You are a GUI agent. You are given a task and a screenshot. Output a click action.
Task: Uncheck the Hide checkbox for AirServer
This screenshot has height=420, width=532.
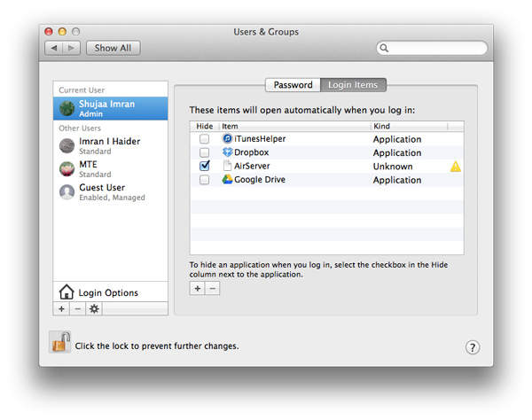[205, 166]
